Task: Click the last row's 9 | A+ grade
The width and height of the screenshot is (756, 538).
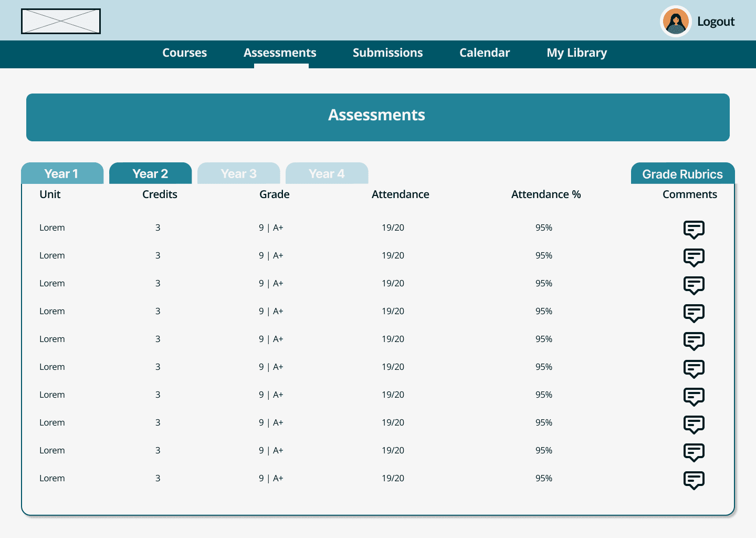Action: coord(271,478)
